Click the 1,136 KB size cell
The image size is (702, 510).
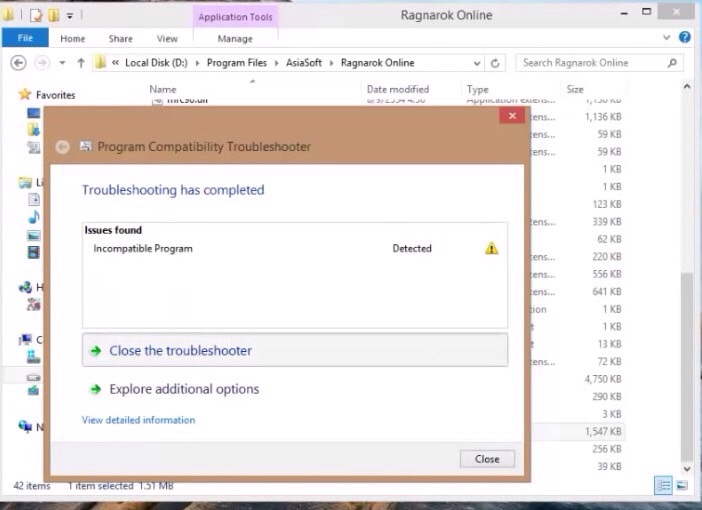[x=603, y=116]
